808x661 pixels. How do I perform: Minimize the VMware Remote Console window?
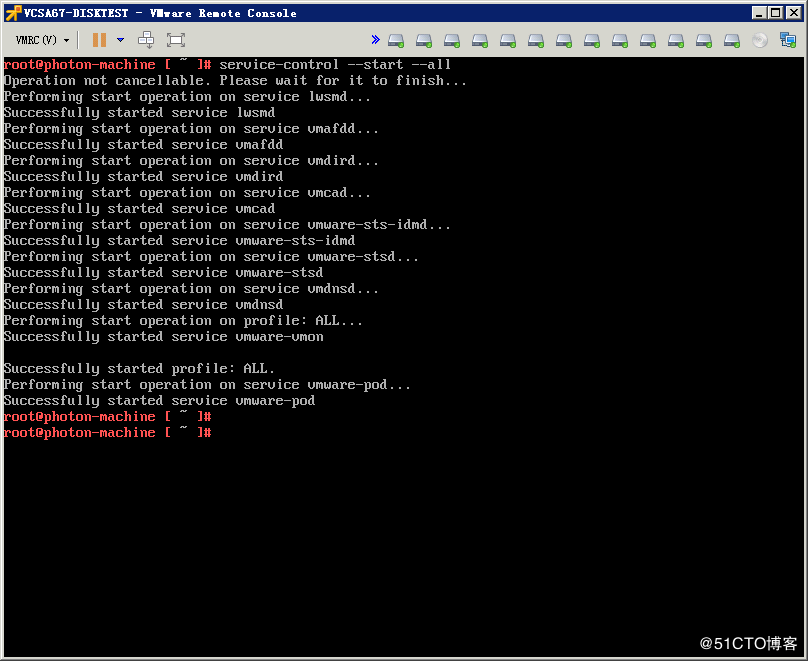758,13
